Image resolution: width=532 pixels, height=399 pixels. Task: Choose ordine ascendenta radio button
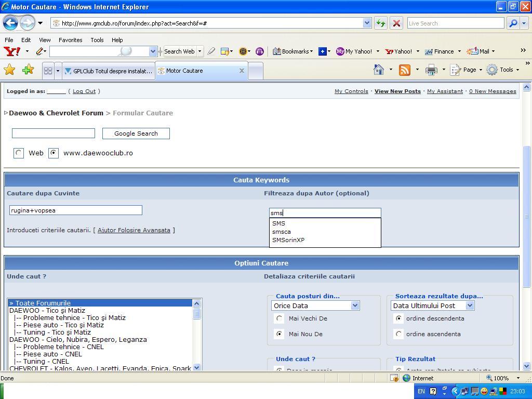[398, 334]
